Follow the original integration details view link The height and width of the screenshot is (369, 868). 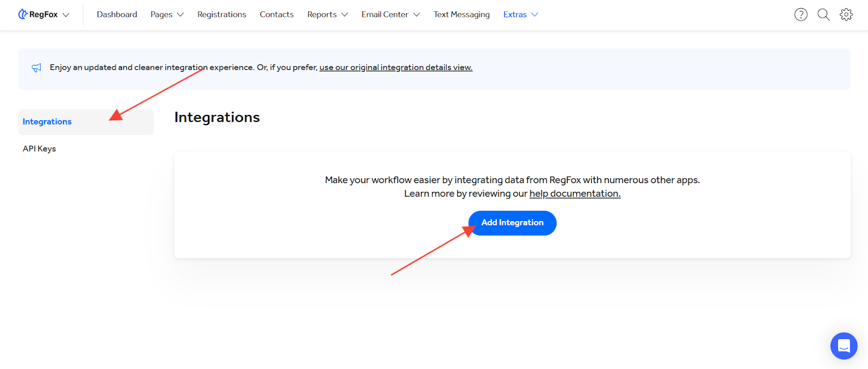(396, 68)
